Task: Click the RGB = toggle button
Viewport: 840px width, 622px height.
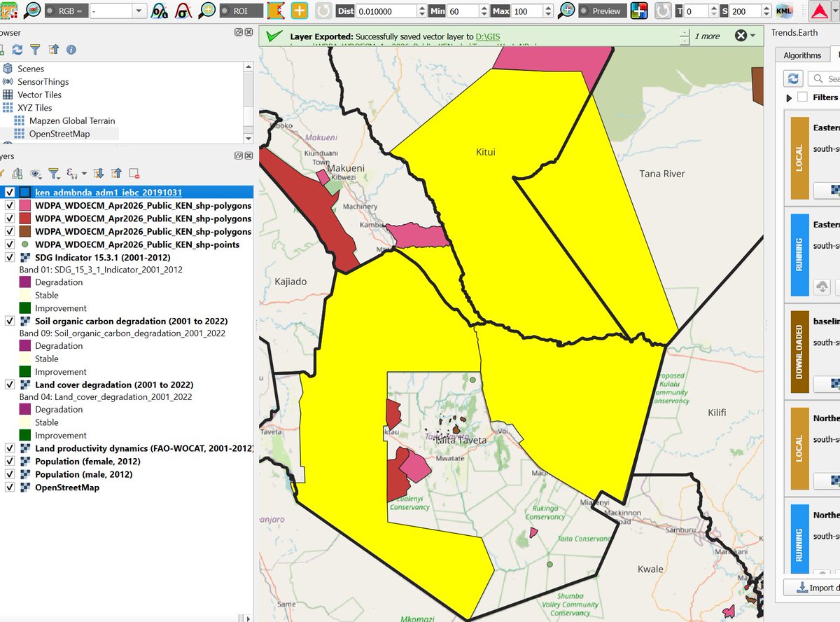Action: tap(65, 11)
